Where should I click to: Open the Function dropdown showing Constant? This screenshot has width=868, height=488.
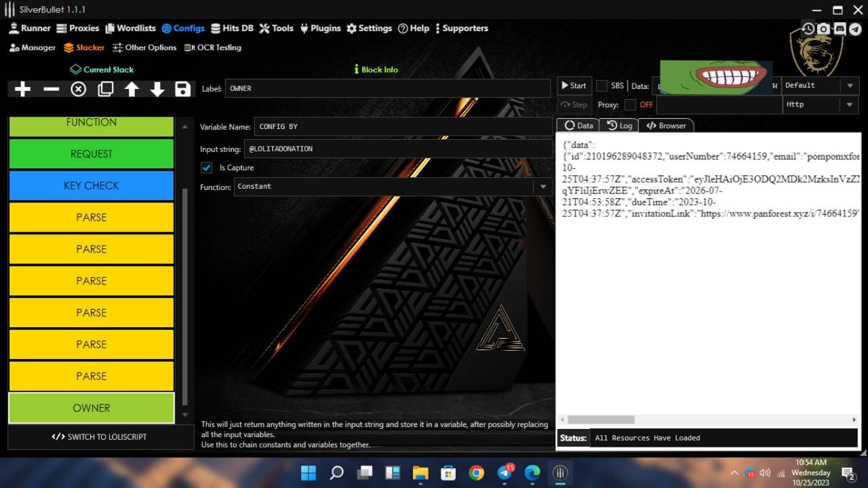(x=393, y=187)
